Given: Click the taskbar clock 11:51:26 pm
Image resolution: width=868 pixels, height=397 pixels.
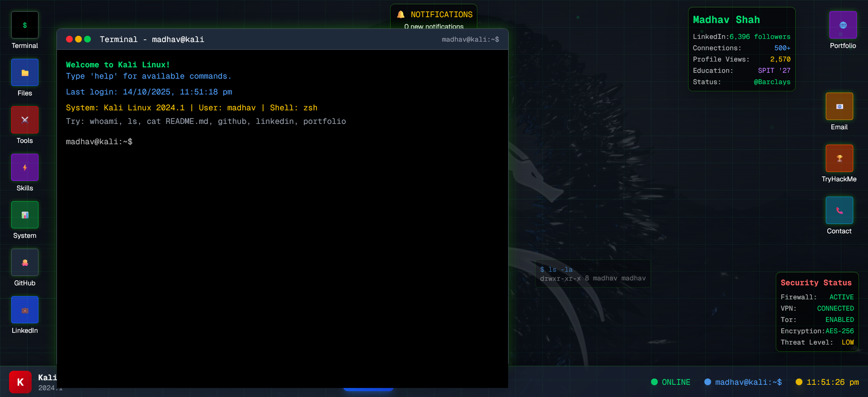Looking at the screenshot, I should [x=827, y=382].
